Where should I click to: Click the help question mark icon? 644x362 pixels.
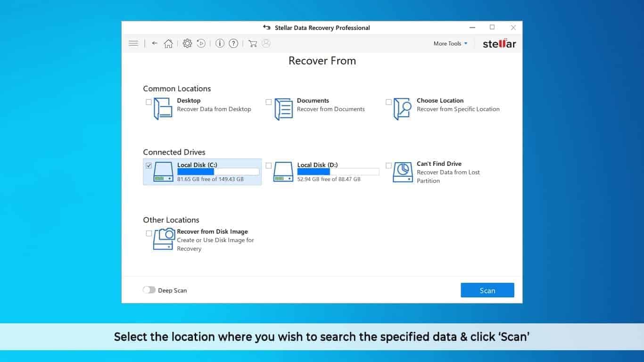point(233,43)
